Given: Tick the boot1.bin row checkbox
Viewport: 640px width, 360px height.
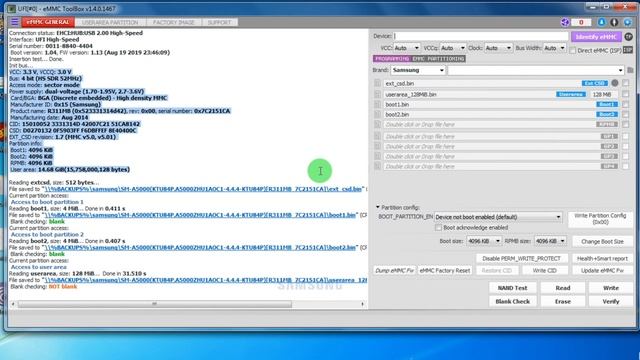Looking at the screenshot, I should pyautogui.click(x=626, y=104).
